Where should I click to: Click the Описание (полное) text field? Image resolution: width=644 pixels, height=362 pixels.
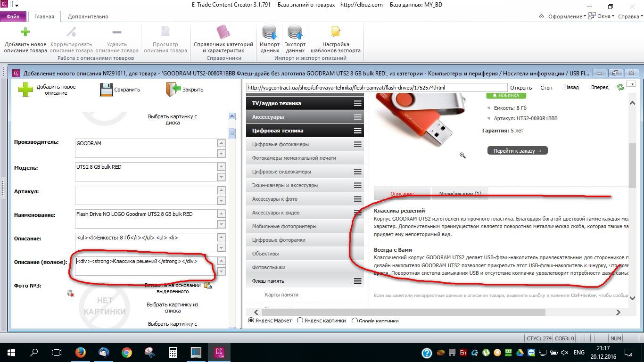tap(146, 266)
